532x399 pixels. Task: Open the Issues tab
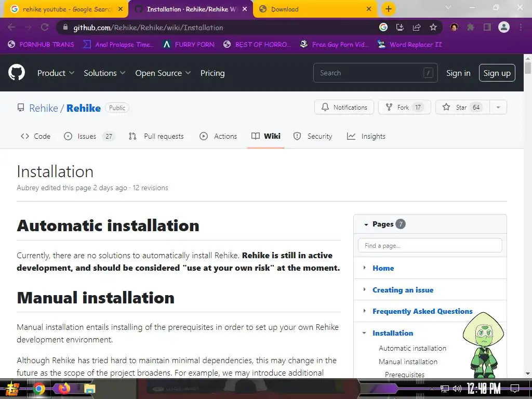tap(89, 136)
